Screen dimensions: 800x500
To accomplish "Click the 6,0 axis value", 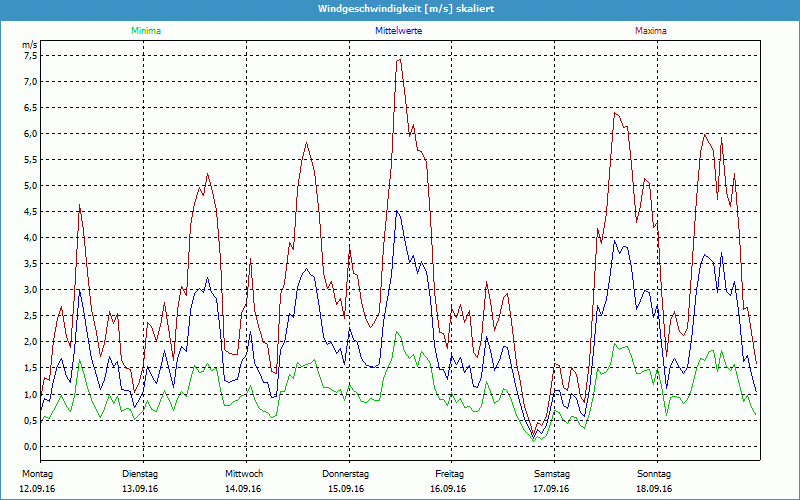I will [31, 134].
